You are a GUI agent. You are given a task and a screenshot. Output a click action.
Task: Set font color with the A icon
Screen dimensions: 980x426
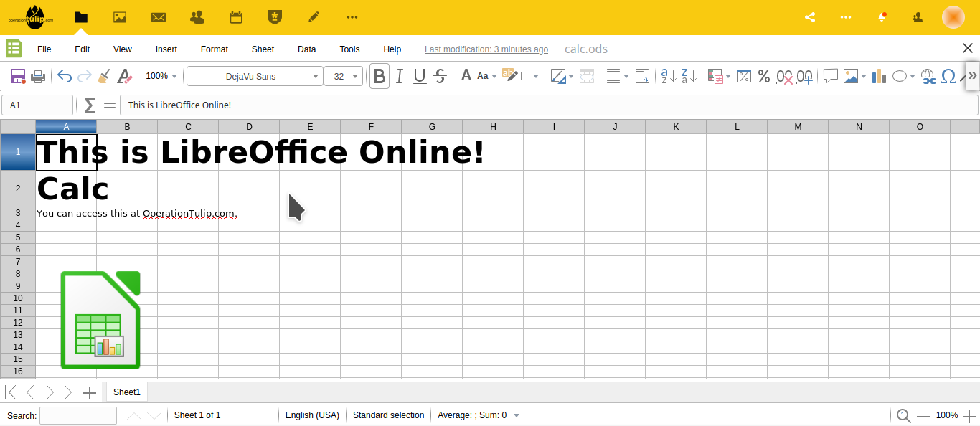pos(466,76)
